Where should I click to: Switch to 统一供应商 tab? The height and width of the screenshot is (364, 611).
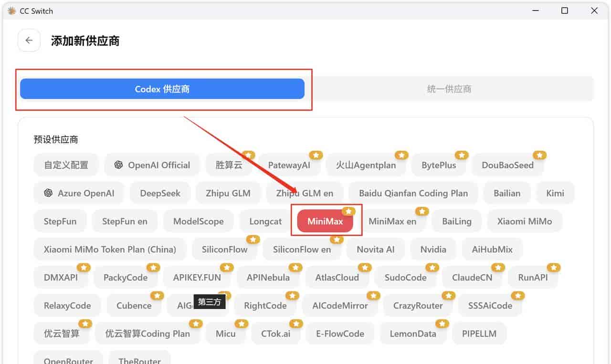(449, 89)
